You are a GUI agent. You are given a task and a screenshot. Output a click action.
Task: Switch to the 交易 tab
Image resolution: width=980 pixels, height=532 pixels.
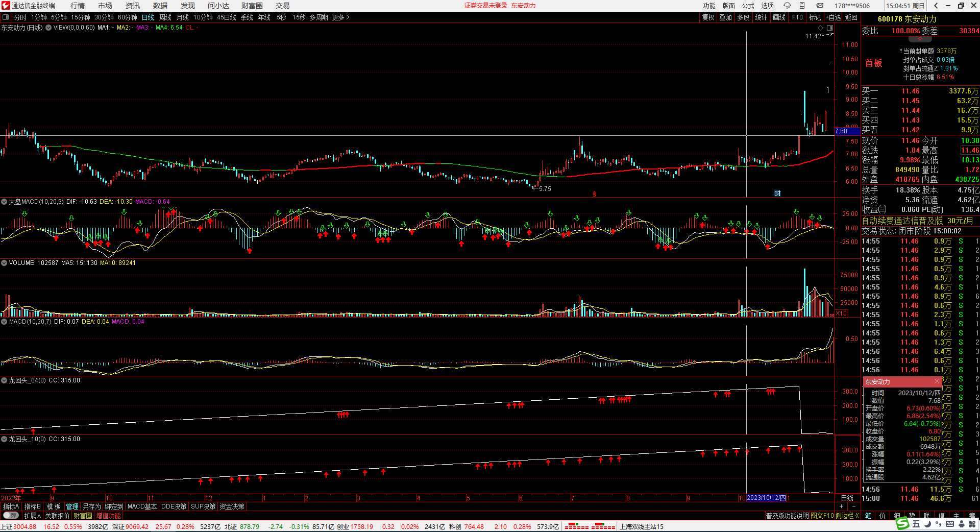pyautogui.click(x=283, y=6)
